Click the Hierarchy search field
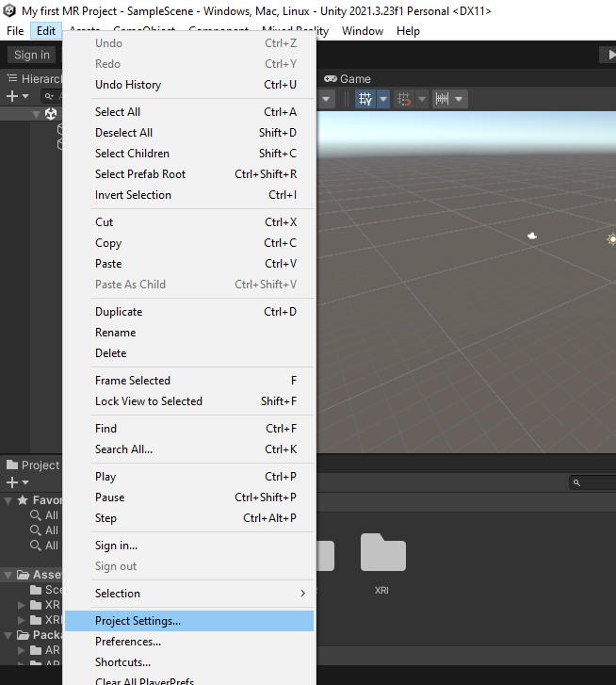This screenshot has width=616, height=685. coord(52,96)
